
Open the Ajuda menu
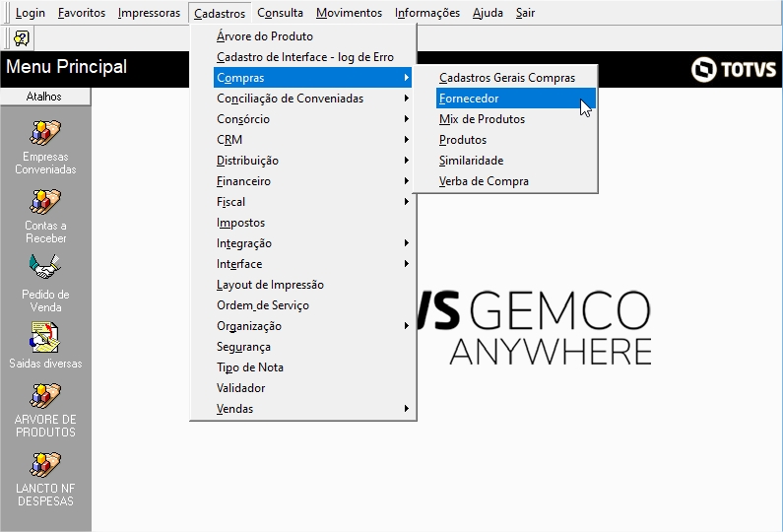point(488,13)
